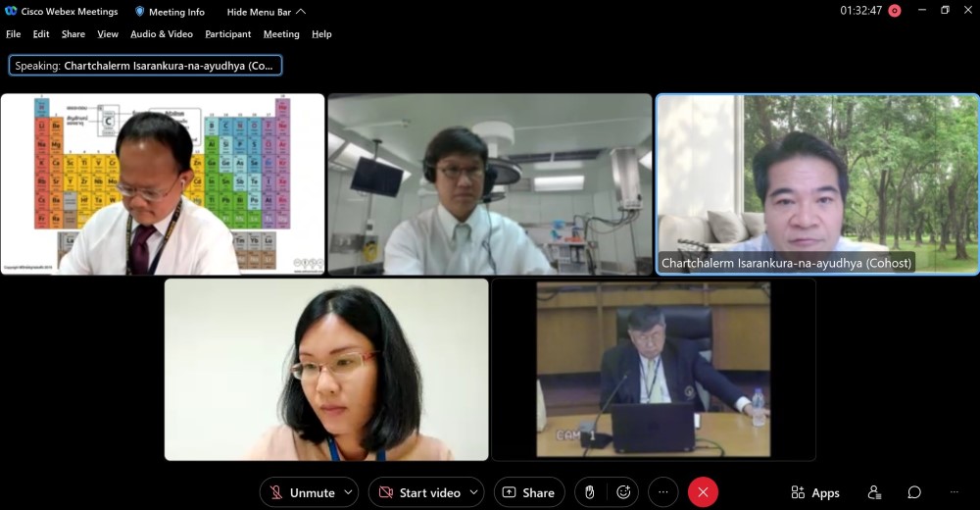The width and height of the screenshot is (980, 510).
Task: Open the reactions emoji picker
Action: tap(623, 492)
